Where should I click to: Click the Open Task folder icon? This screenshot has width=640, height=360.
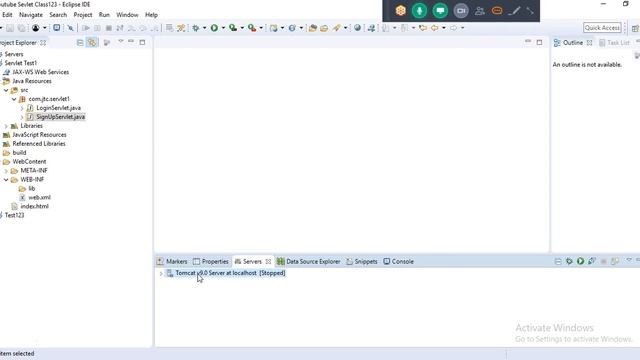click(x=324, y=28)
